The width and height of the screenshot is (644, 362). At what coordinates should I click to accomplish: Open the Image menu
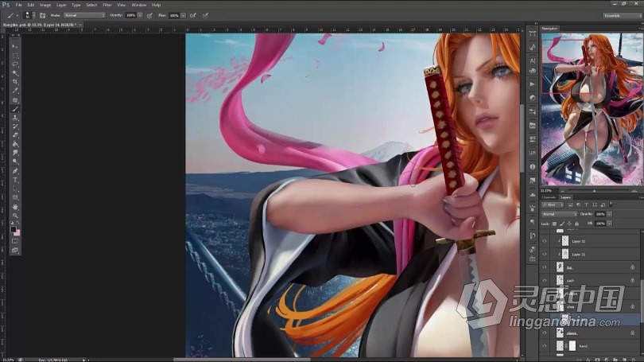(45, 5)
